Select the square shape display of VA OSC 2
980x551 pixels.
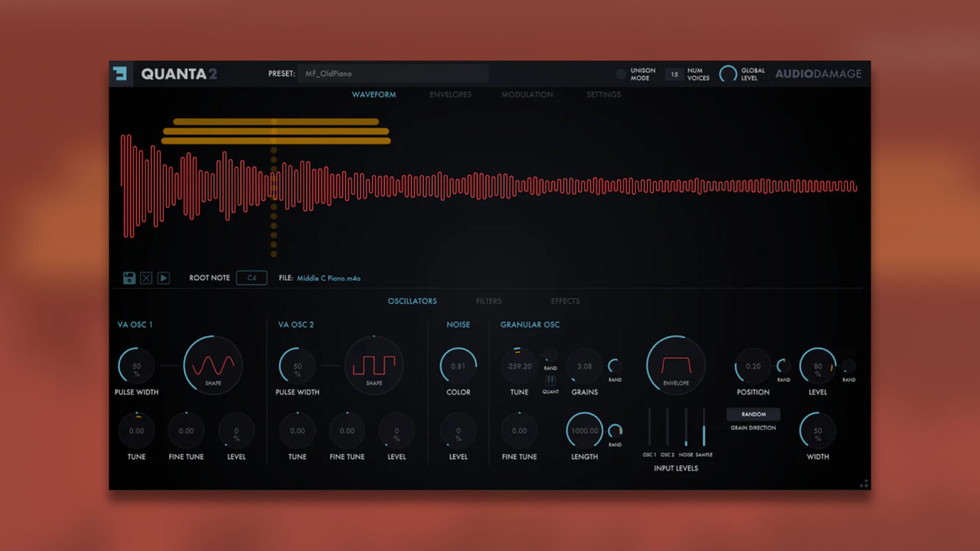pyautogui.click(x=374, y=365)
